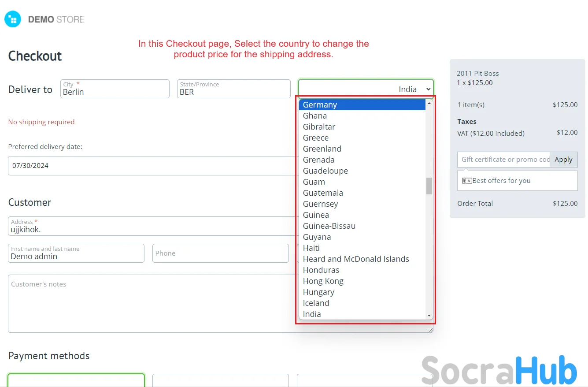Pick Guadeloupe in the country list

[362, 171]
